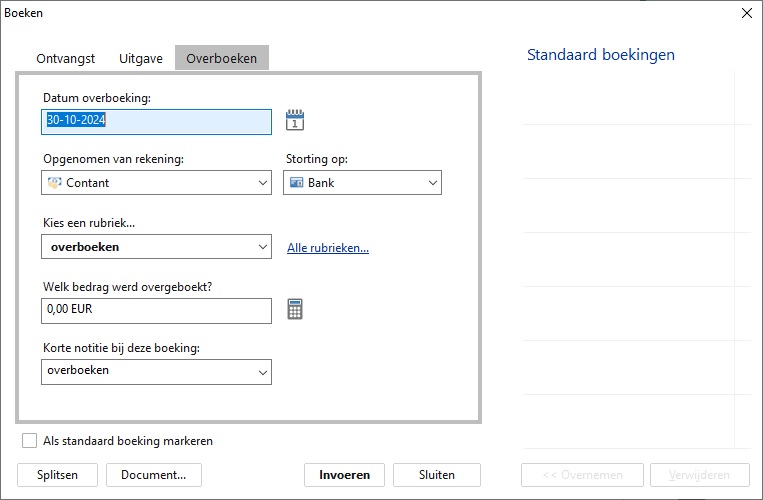Click the Contant cash icon in account field
This screenshot has height=500, width=763.
pos(54,183)
